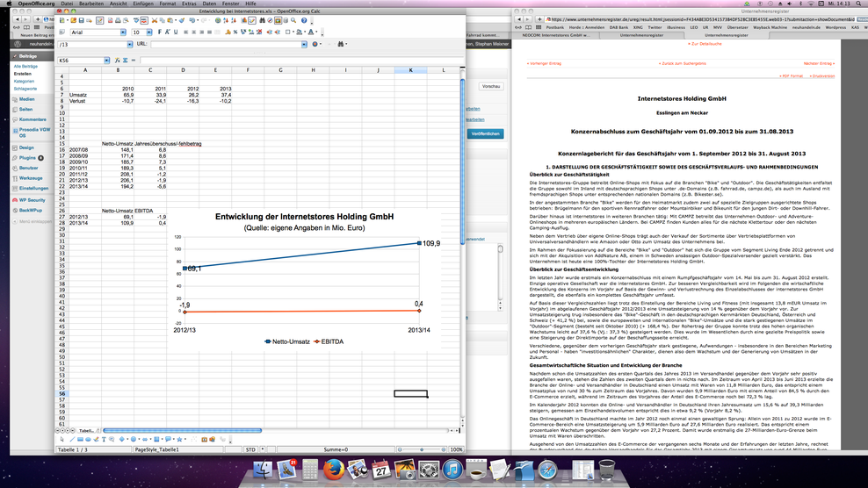
Task: Apply italic formatting icon
Action: [167, 32]
